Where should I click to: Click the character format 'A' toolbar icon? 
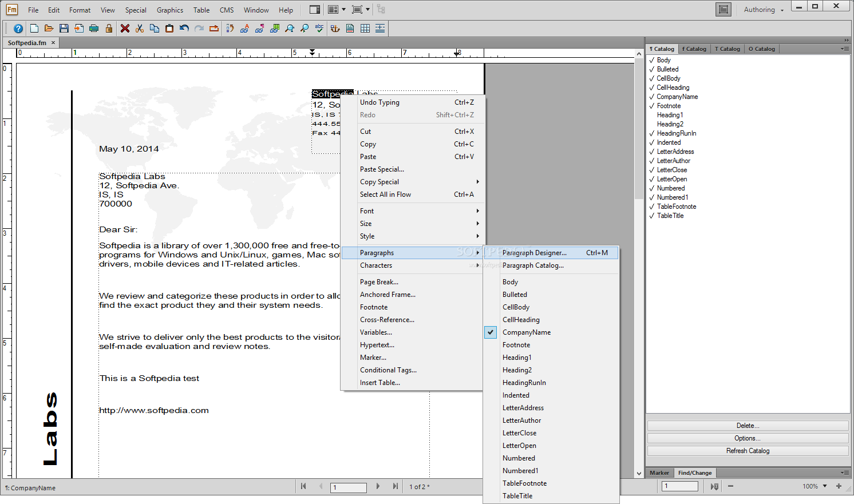pos(245,29)
